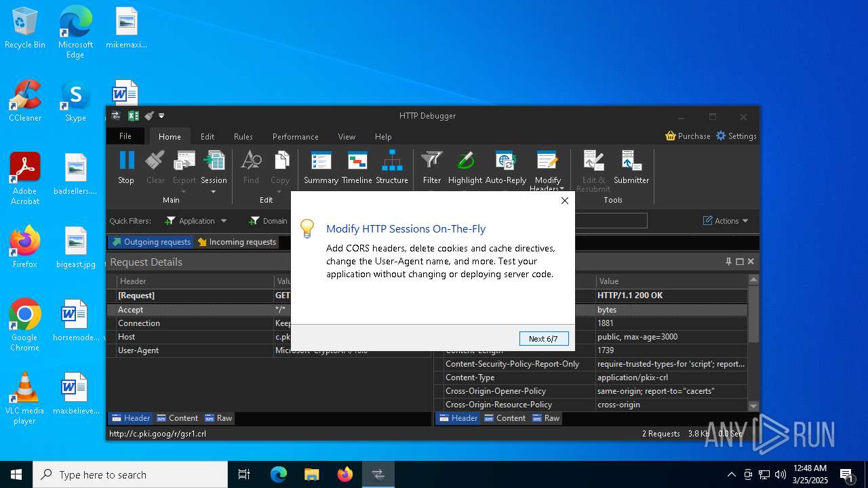The width and height of the screenshot is (868, 488).
Task: Open the notification center icon
Action: [846, 474]
